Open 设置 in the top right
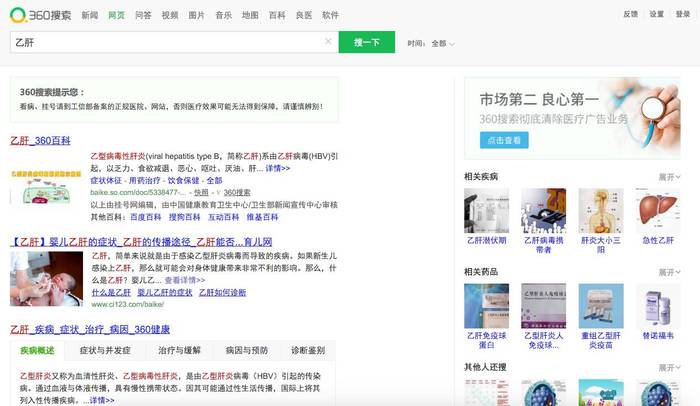Screen dimensions: 700x406 (657, 14)
